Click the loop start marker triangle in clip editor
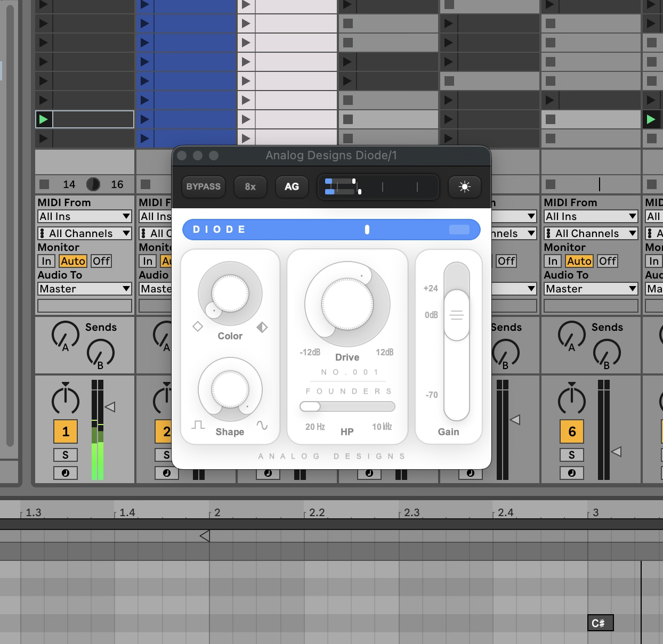The width and height of the screenshot is (663, 644). tap(205, 536)
